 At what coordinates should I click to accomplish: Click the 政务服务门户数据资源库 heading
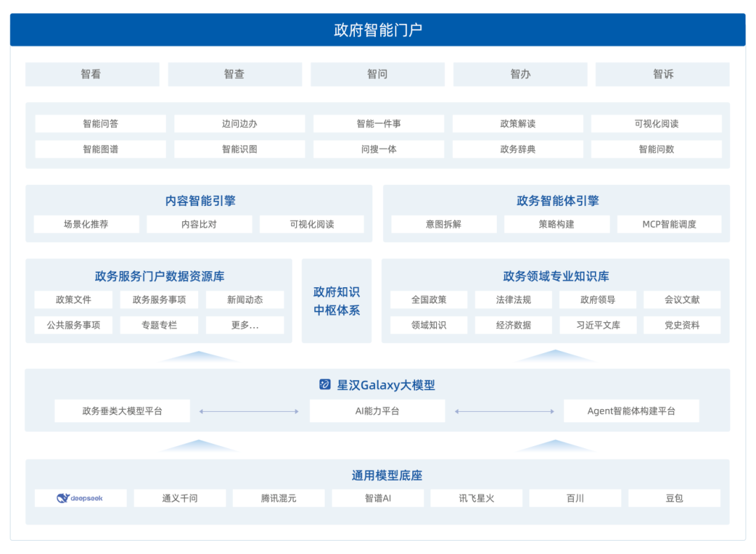click(160, 276)
